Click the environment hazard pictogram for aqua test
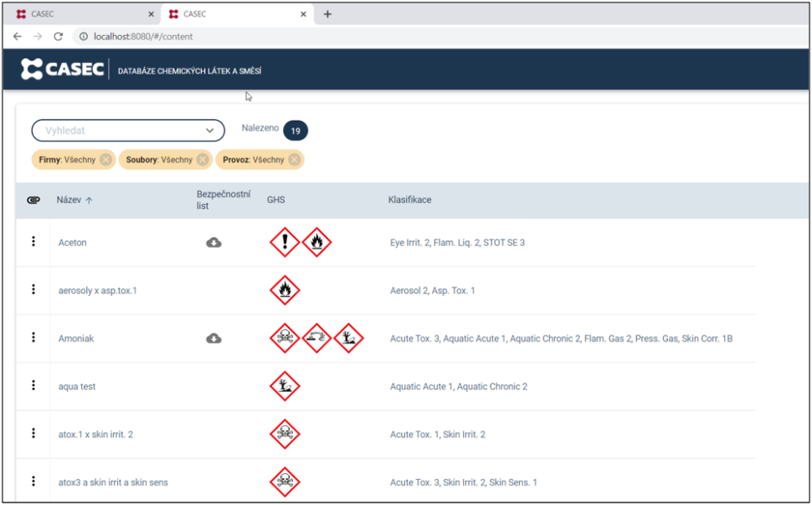The width and height of the screenshot is (812, 505). [285, 386]
